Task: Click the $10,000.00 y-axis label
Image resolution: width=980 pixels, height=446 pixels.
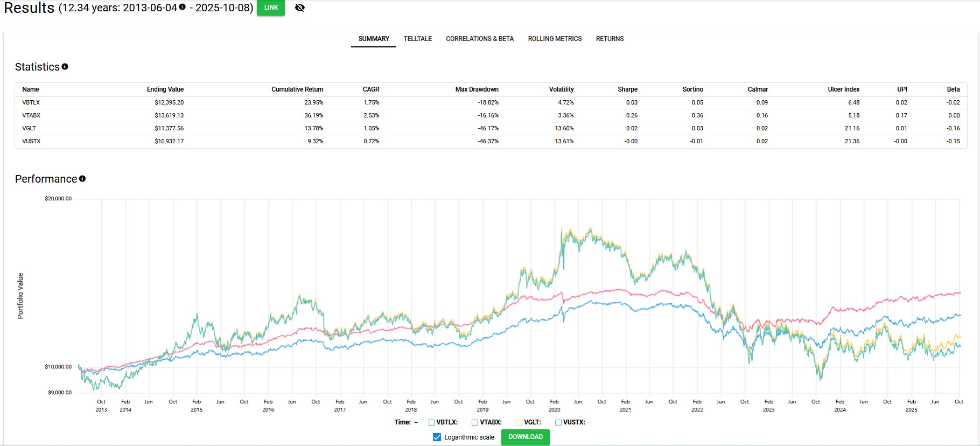Action: point(58,367)
